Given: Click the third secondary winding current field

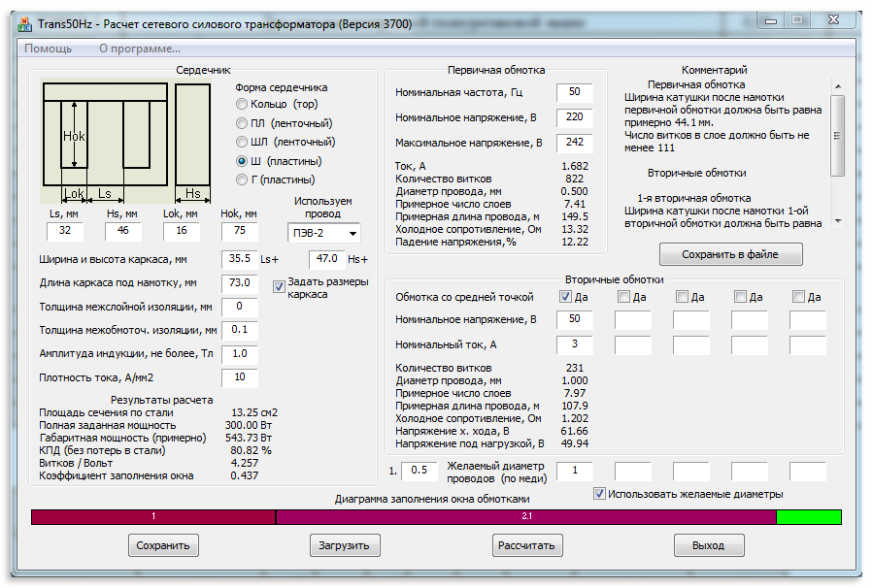Looking at the screenshot, I should click(691, 344).
